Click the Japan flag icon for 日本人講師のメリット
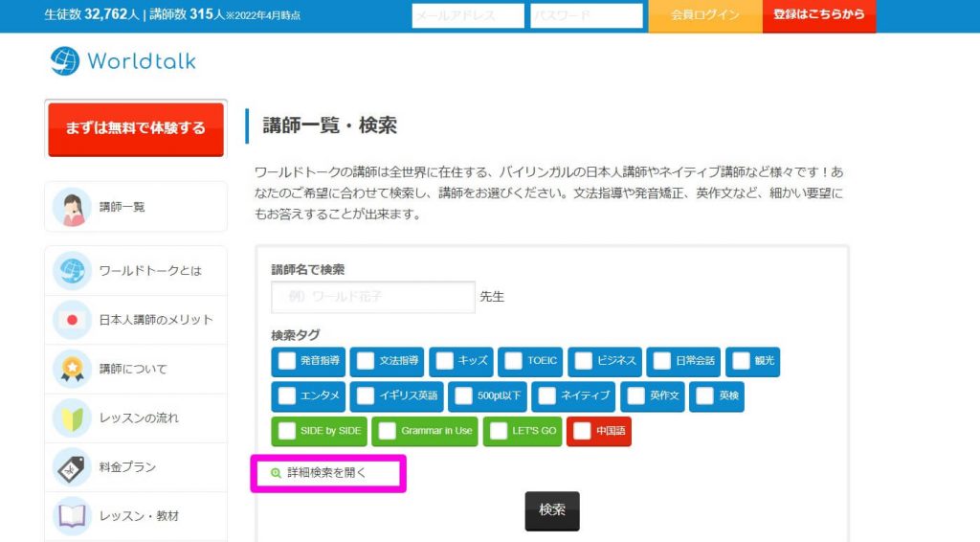The width and height of the screenshot is (980, 542). [73, 320]
